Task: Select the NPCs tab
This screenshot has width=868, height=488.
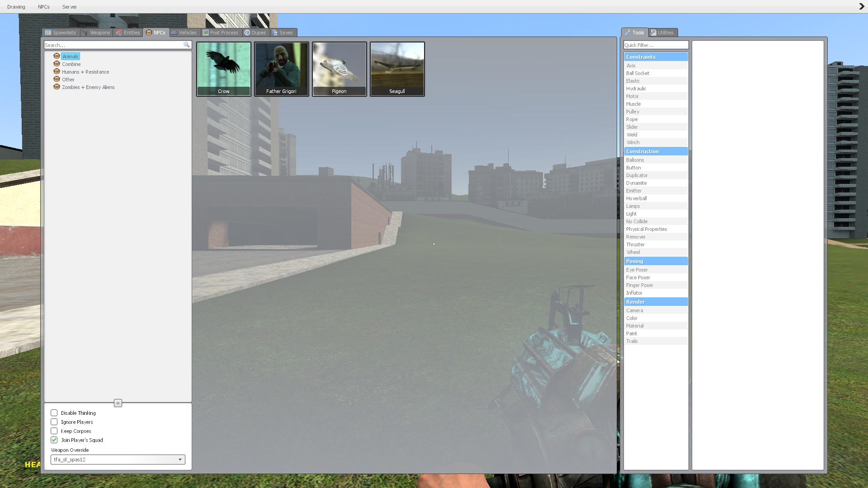Action: click(156, 33)
